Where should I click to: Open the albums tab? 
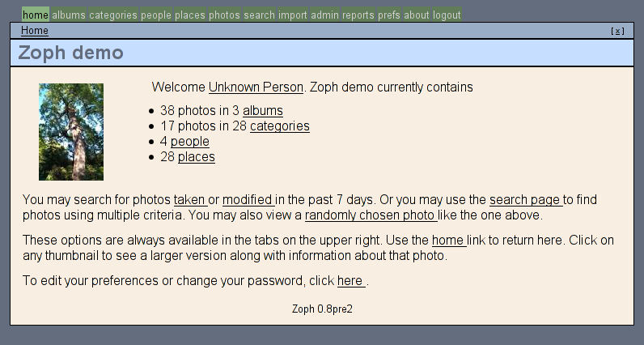tap(69, 15)
